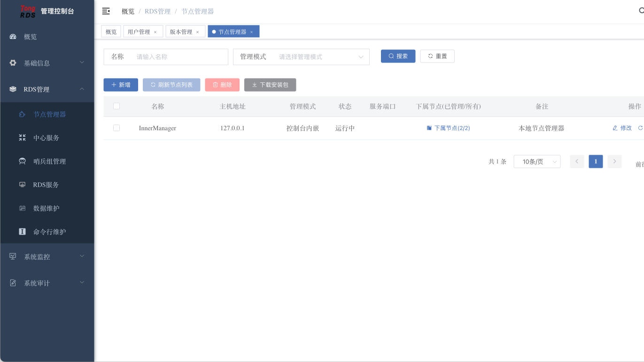644x362 pixels.
Task: Switch to the 概览 tab
Action: [111, 31]
